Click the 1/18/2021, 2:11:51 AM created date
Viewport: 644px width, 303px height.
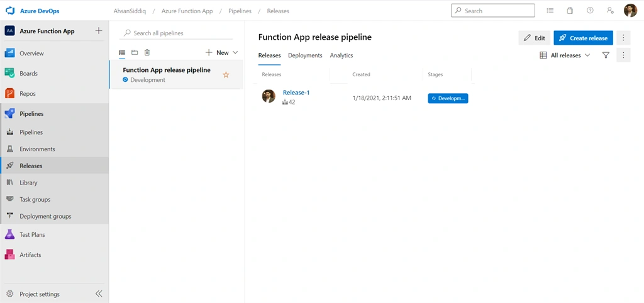(382, 98)
